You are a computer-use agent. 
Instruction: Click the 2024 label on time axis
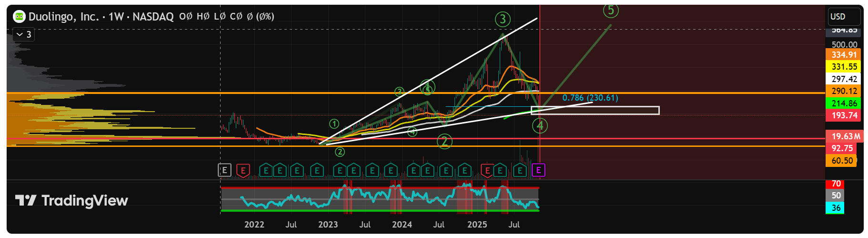click(402, 225)
